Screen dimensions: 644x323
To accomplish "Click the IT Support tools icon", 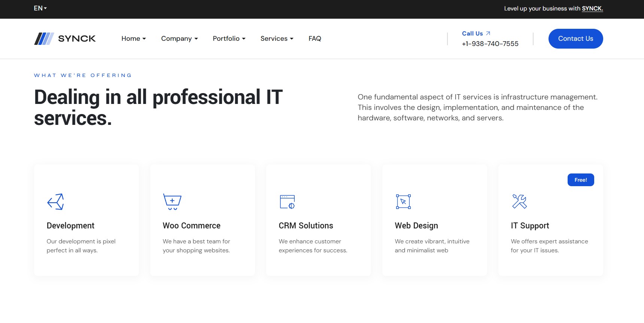I will coord(520,202).
